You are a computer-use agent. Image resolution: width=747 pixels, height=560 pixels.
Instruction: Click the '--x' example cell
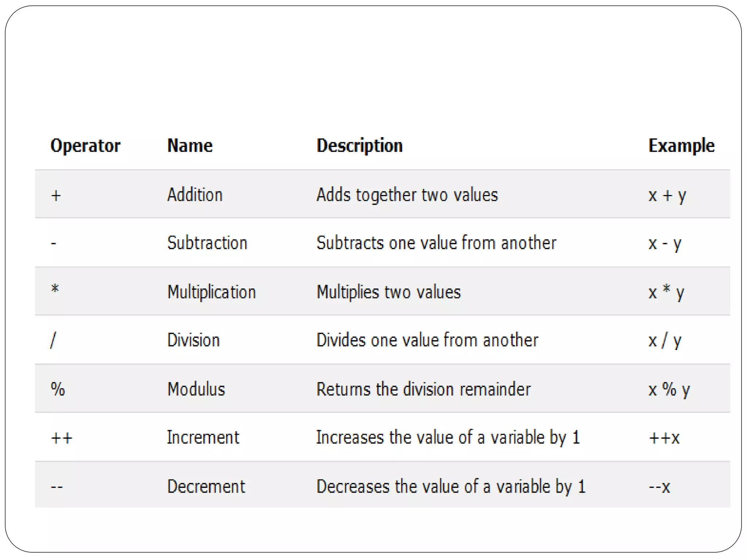(659, 487)
